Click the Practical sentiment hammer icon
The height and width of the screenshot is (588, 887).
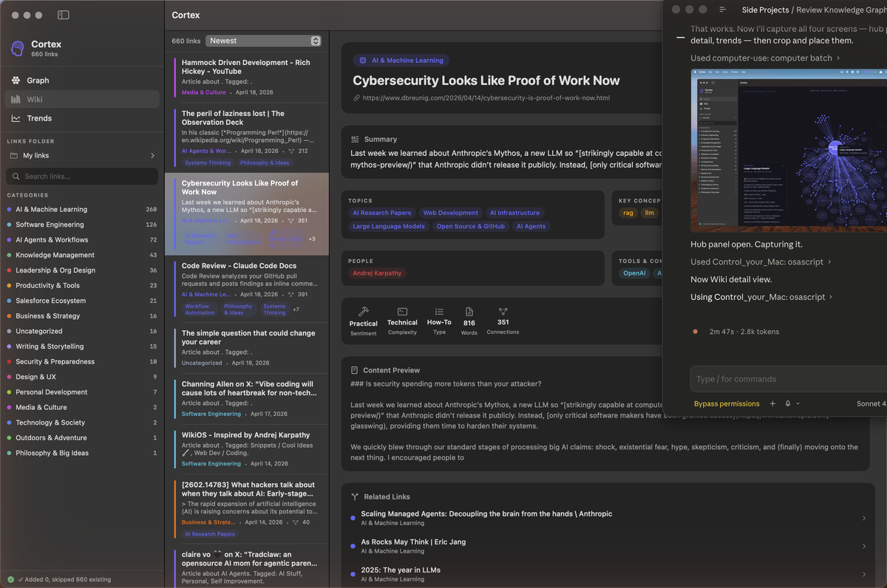pyautogui.click(x=363, y=312)
